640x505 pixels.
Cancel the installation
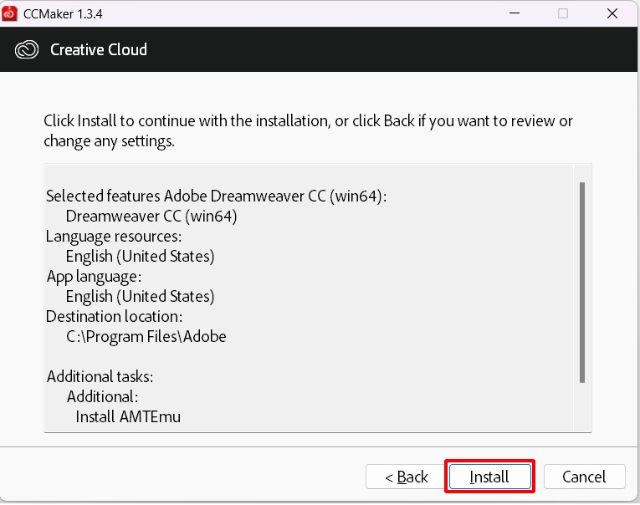click(584, 476)
